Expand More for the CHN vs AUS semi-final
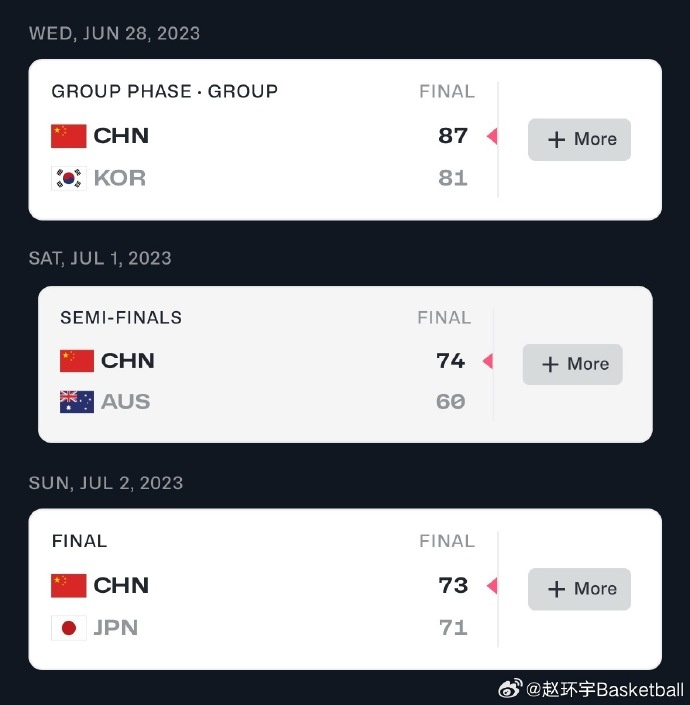Image resolution: width=690 pixels, height=705 pixels. 572,365
